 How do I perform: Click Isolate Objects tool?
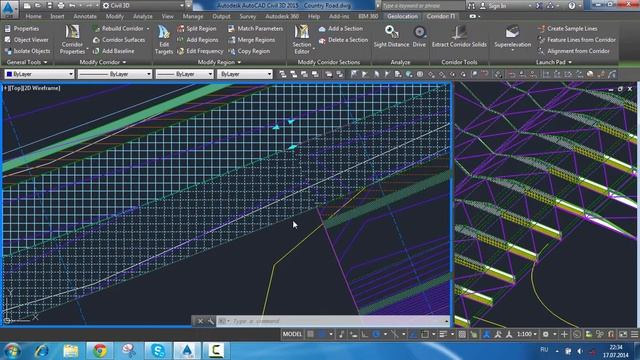click(x=27, y=51)
